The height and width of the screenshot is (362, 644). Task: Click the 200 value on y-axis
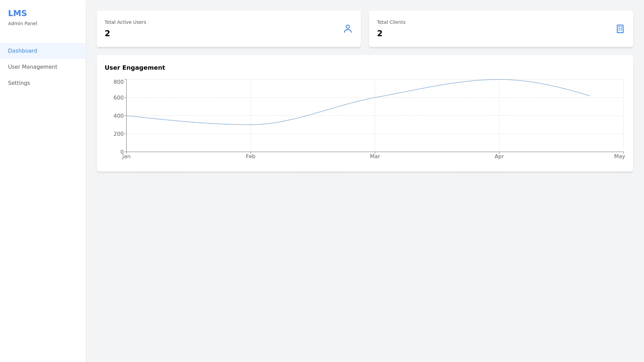tap(118, 134)
